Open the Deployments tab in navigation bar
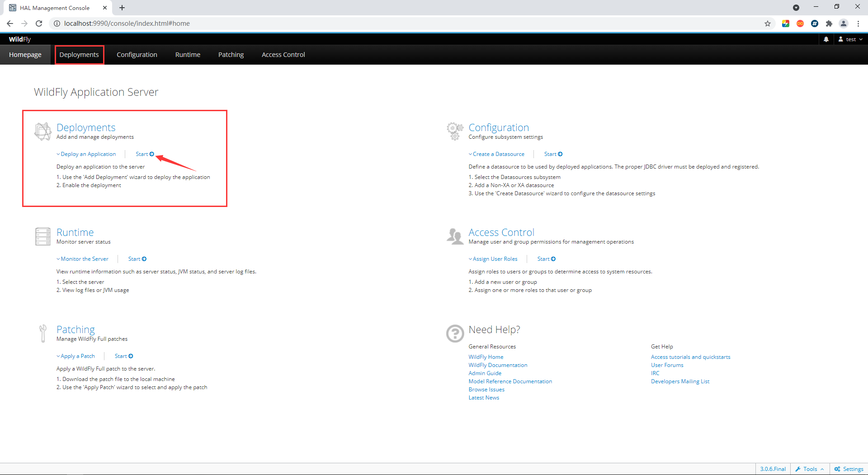868x475 pixels. pos(79,55)
